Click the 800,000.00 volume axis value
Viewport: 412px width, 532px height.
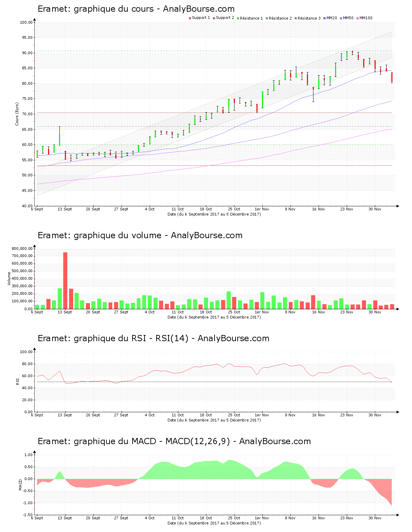[x=22, y=248]
